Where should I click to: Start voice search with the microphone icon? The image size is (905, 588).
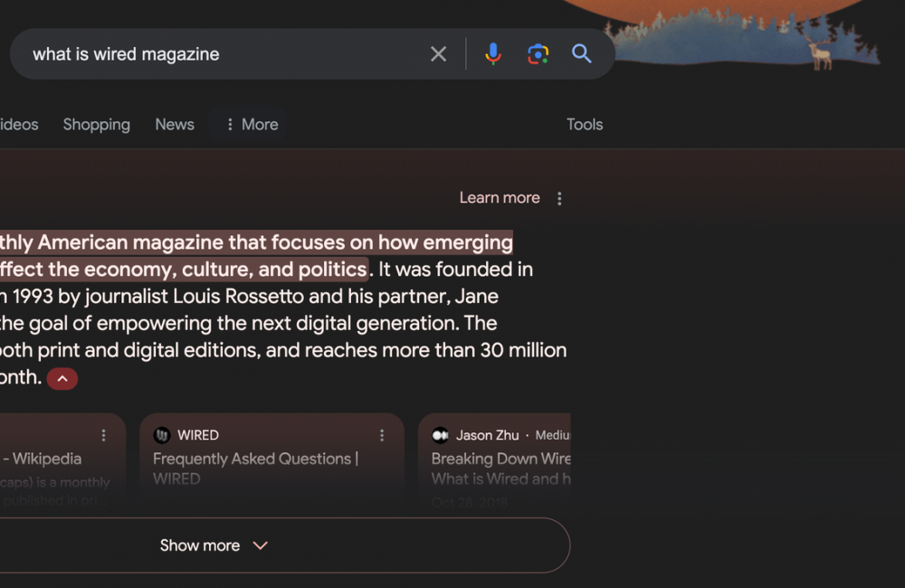pyautogui.click(x=493, y=54)
